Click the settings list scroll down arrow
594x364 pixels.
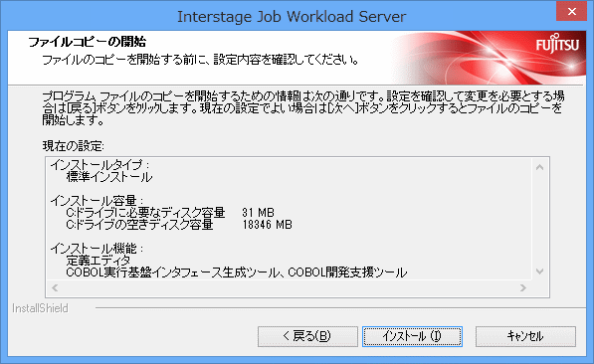(540, 272)
